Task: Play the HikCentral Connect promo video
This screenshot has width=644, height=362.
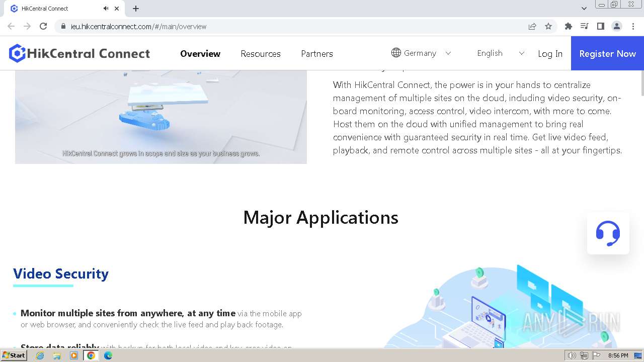Action: pyautogui.click(x=161, y=117)
